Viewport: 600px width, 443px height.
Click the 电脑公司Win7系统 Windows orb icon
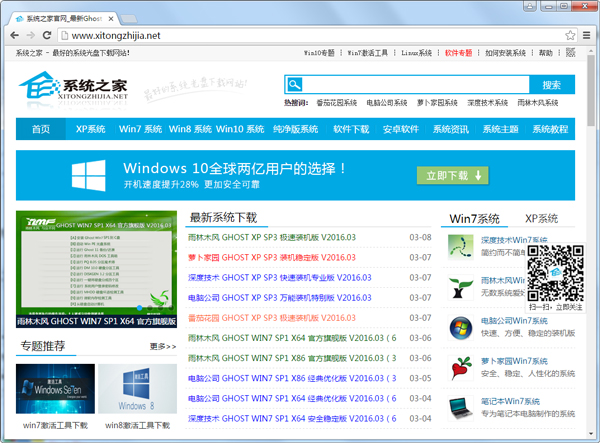pos(460,328)
